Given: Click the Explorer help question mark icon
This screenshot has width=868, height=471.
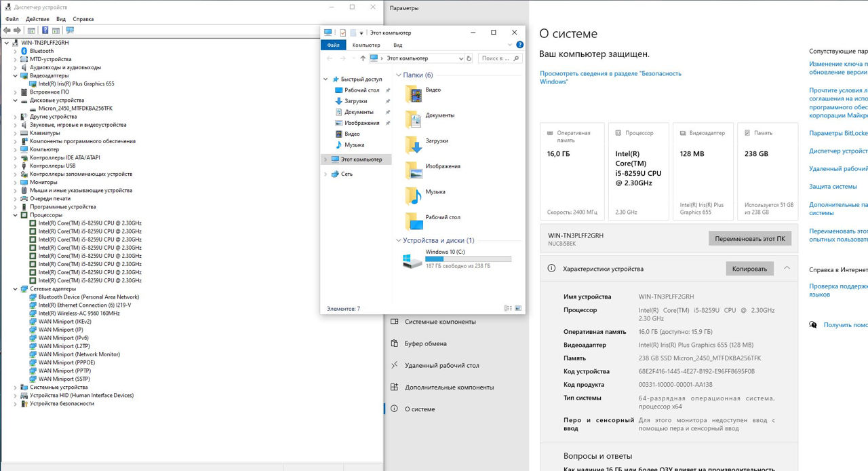Looking at the screenshot, I should pos(519,45).
